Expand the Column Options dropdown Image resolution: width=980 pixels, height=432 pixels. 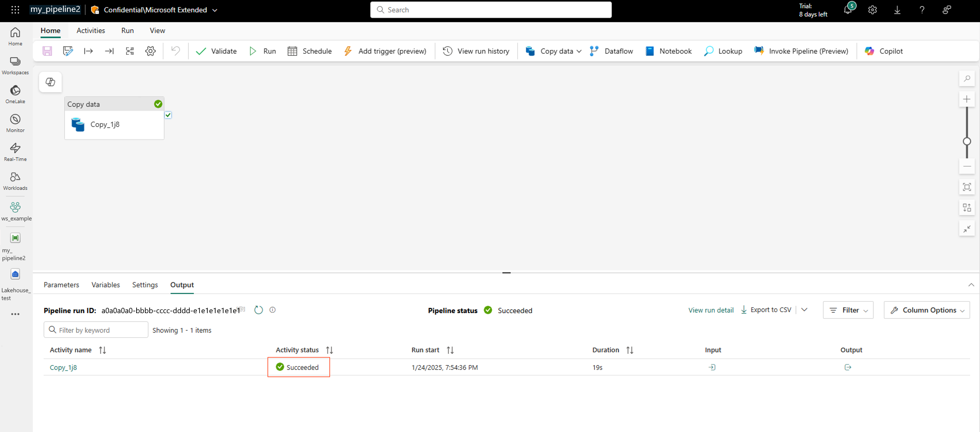(x=927, y=310)
